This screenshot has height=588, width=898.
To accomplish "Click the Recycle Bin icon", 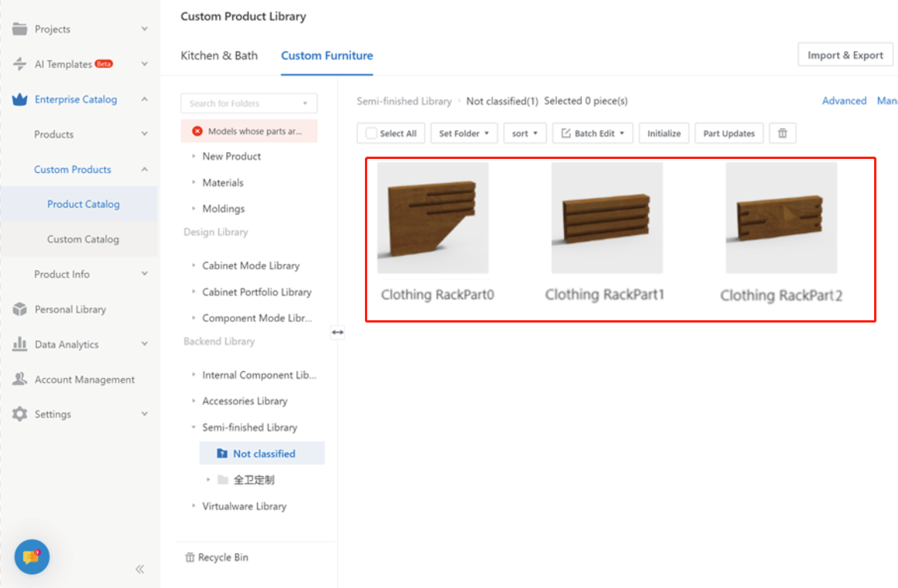I will [x=190, y=557].
